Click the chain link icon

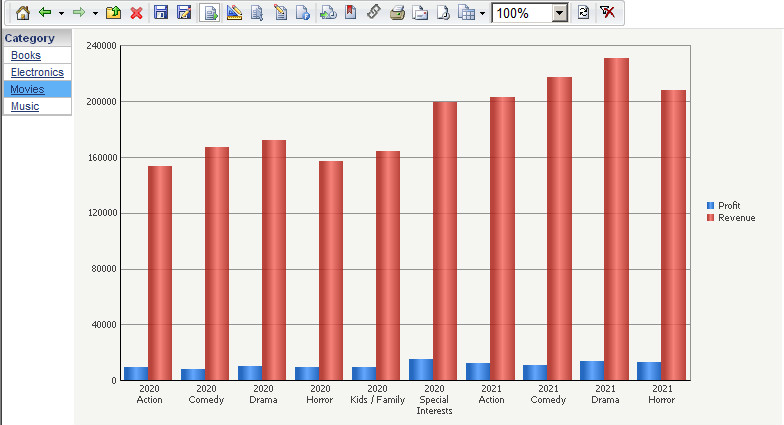tap(374, 12)
